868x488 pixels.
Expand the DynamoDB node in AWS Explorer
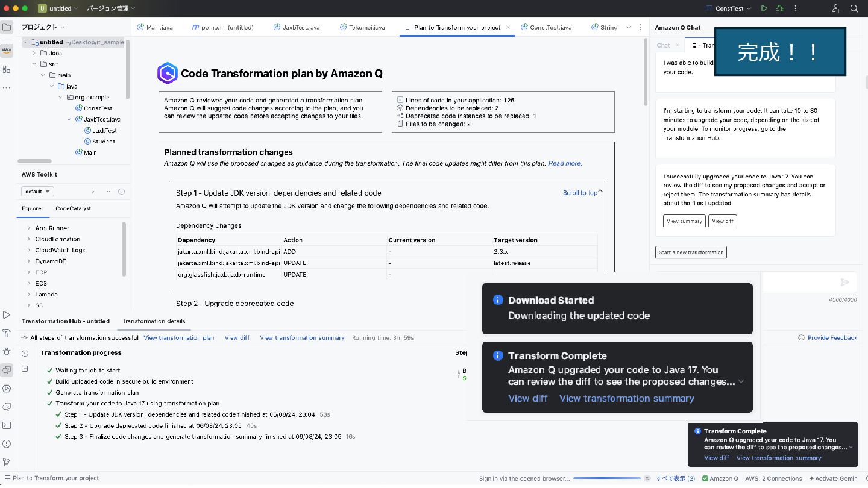point(29,261)
